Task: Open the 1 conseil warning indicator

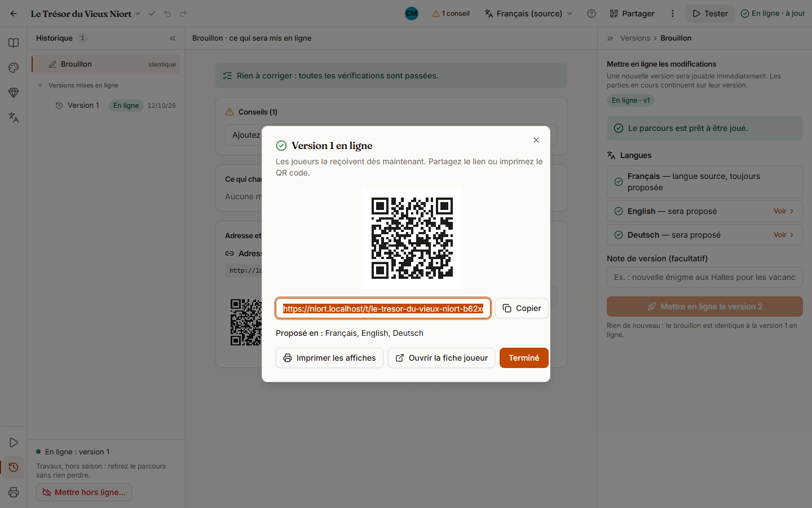Action: [x=451, y=14]
